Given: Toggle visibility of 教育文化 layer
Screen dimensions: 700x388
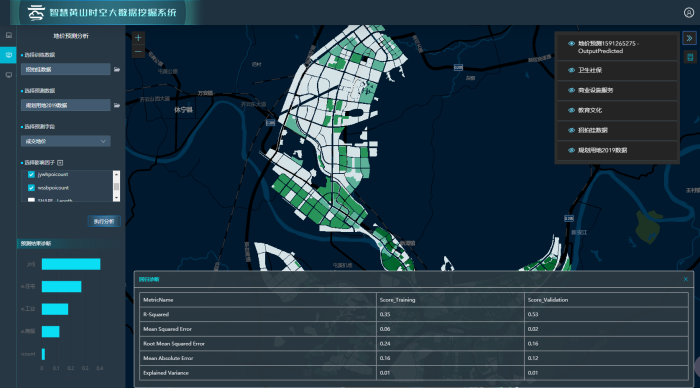Looking at the screenshot, I should (571, 110).
